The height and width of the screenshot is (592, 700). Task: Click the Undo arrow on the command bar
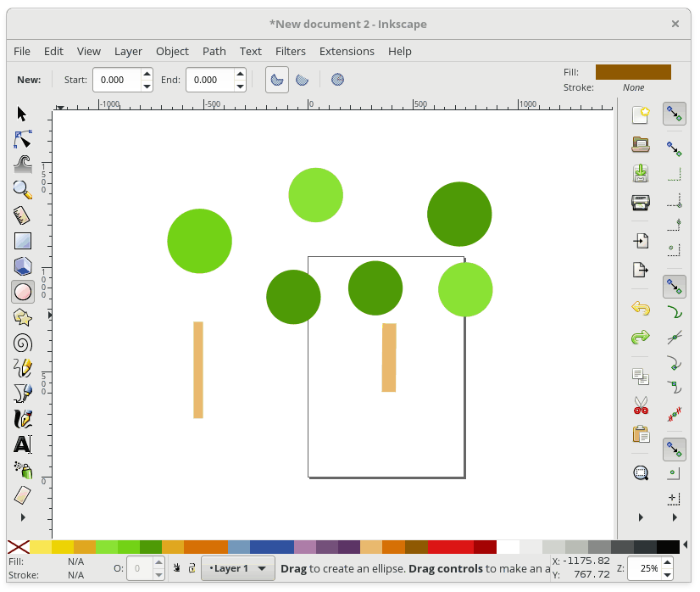click(641, 308)
